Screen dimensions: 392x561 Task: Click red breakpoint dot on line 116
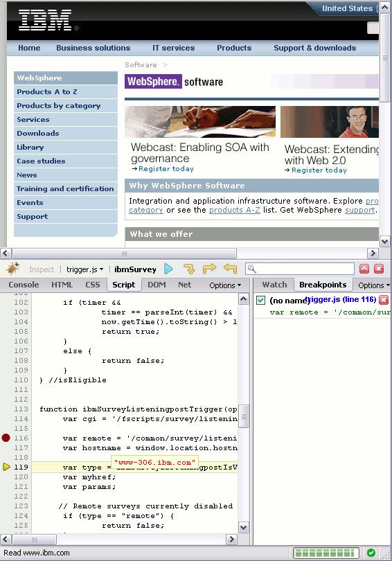(x=6, y=438)
